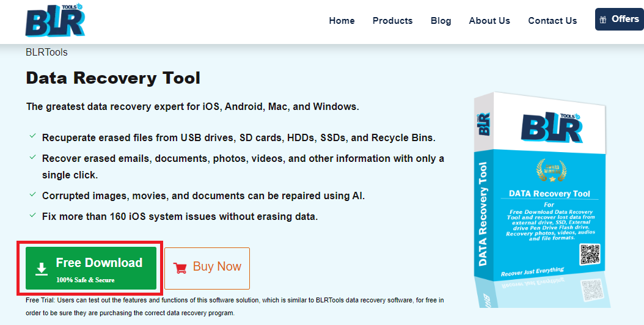The height and width of the screenshot is (325, 644).
Task: Click the checkmark beside 'Corrupted images'
Action: tap(32, 194)
